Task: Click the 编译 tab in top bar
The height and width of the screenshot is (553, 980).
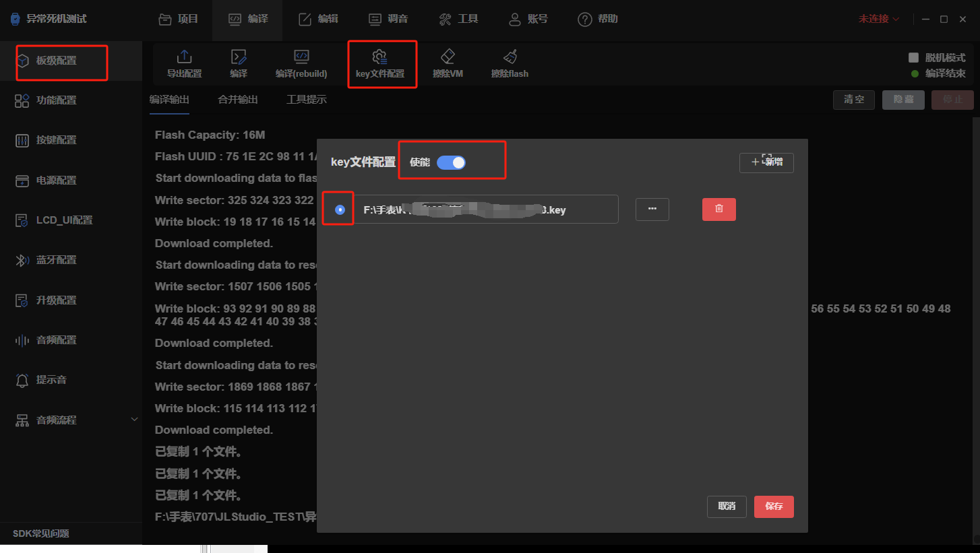Action: (248, 19)
